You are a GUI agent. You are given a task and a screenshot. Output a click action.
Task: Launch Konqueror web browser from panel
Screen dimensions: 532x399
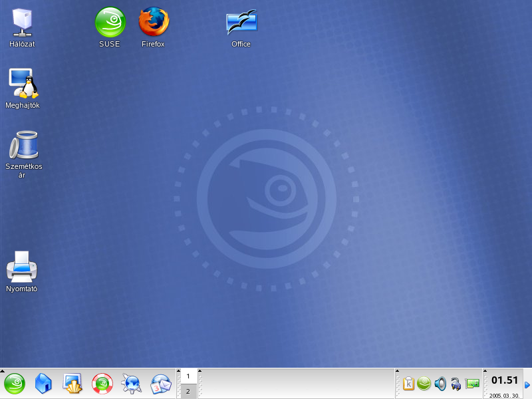click(131, 384)
